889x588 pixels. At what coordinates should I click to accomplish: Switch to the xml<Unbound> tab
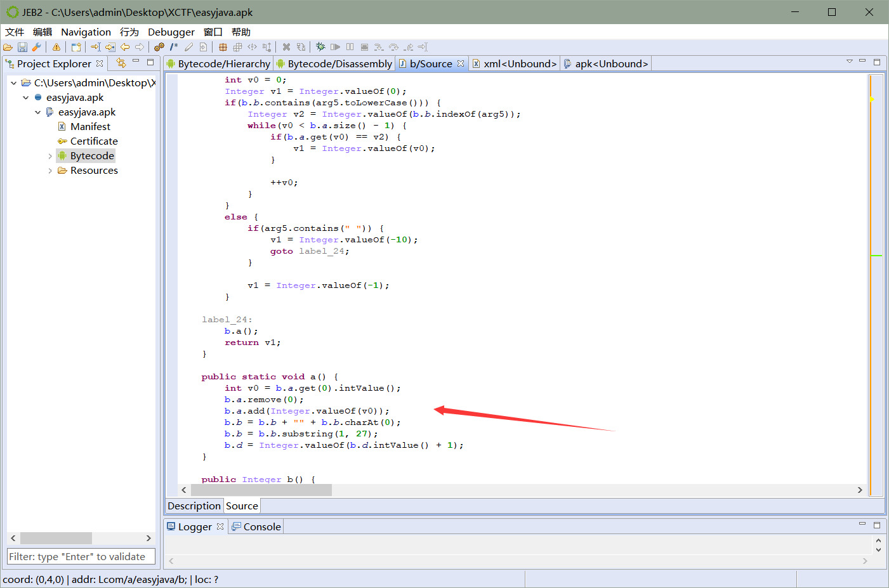(x=515, y=63)
